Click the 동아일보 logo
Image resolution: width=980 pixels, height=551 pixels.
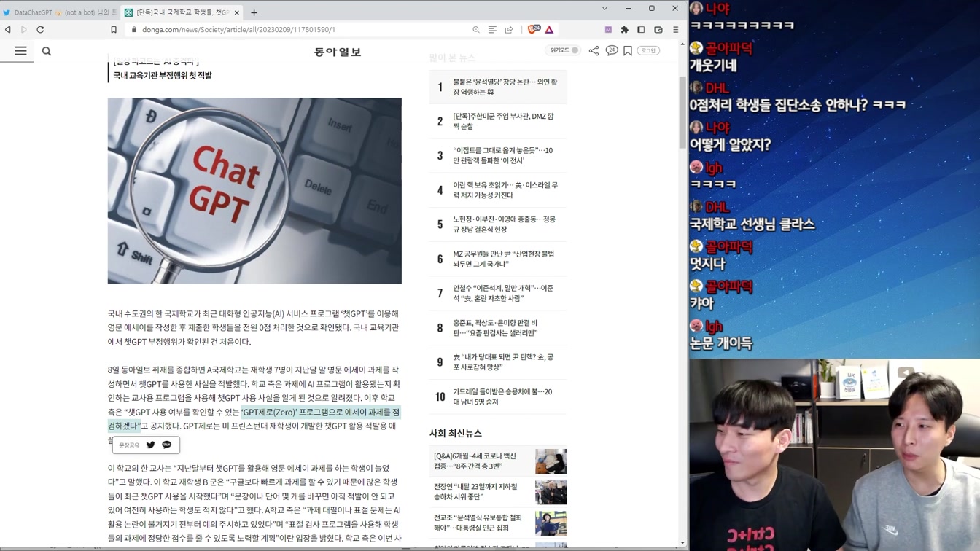click(338, 52)
